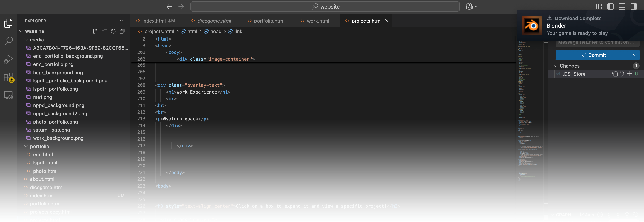Collapse all folders in Explorer
The height and width of the screenshot is (222, 644).
(122, 31)
